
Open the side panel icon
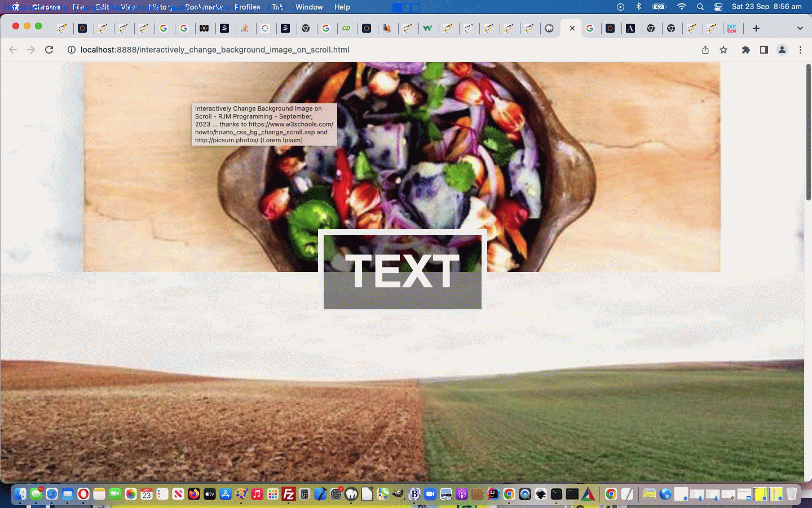coord(764,50)
